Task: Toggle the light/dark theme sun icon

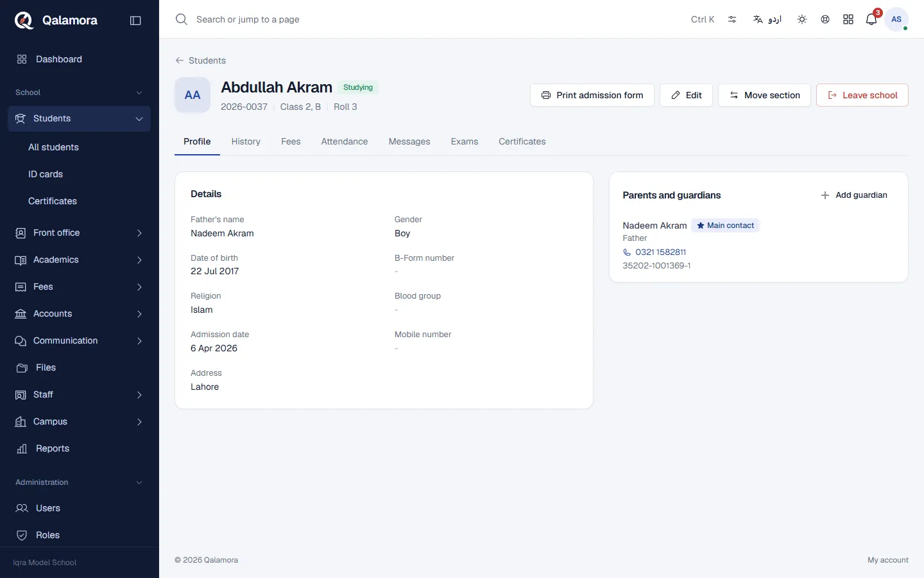Action: pos(802,19)
